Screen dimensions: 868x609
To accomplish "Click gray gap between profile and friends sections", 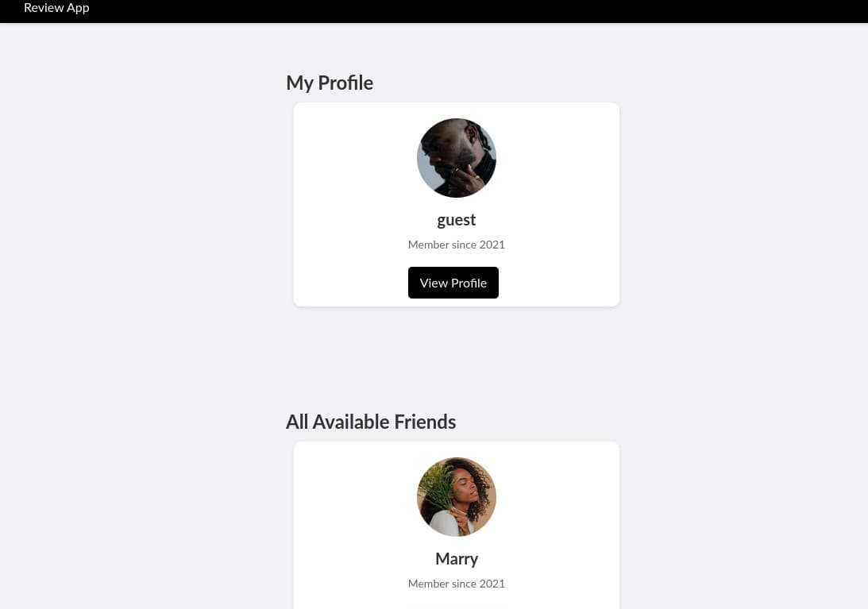I will pyautogui.click(x=457, y=357).
